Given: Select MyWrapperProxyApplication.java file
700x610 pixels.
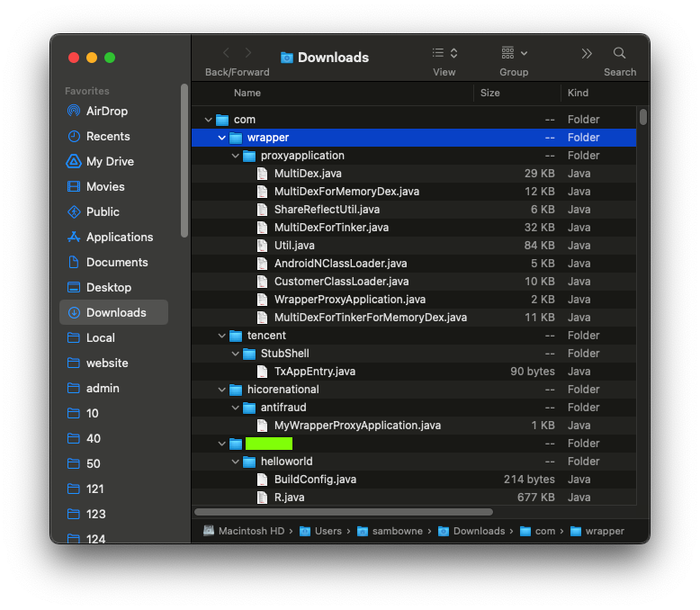Looking at the screenshot, I should pos(414,426).
